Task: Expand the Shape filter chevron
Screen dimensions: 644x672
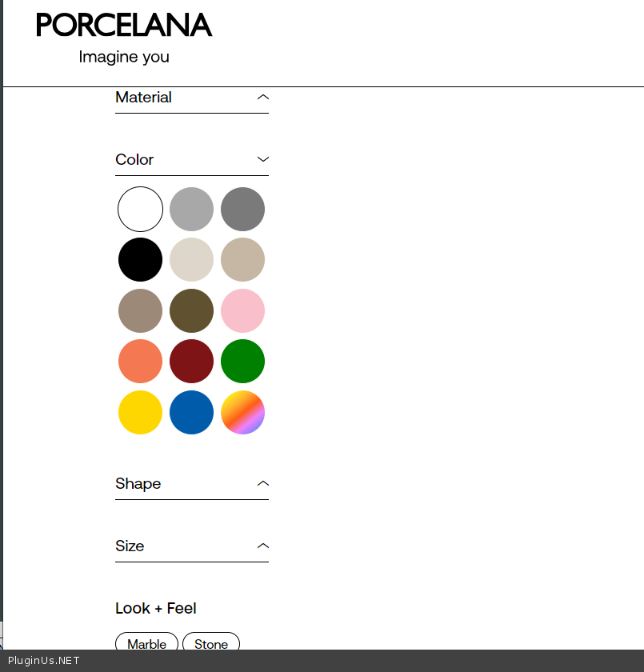Action: coord(262,484)
